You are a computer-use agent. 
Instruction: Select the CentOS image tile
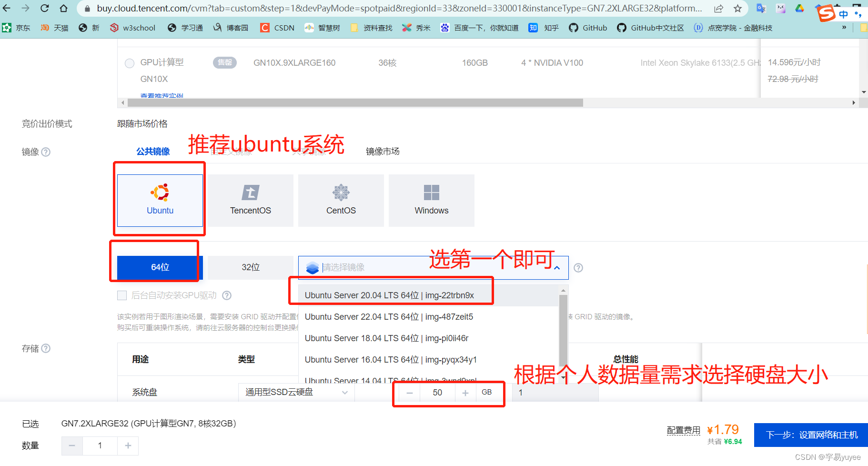(341, 201)
